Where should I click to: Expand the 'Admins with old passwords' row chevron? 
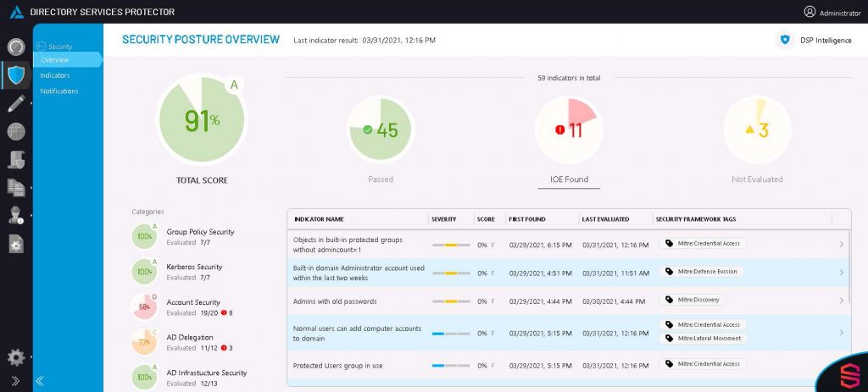coord(841,301)
